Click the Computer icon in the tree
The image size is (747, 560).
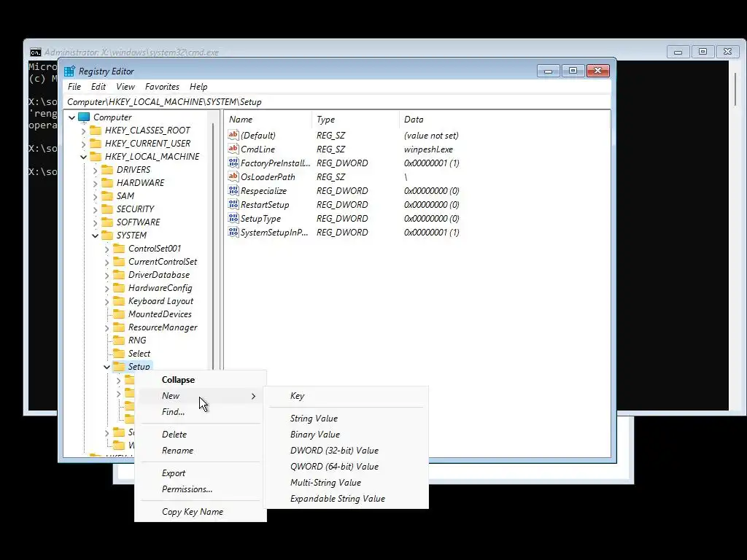coord(84,117)
